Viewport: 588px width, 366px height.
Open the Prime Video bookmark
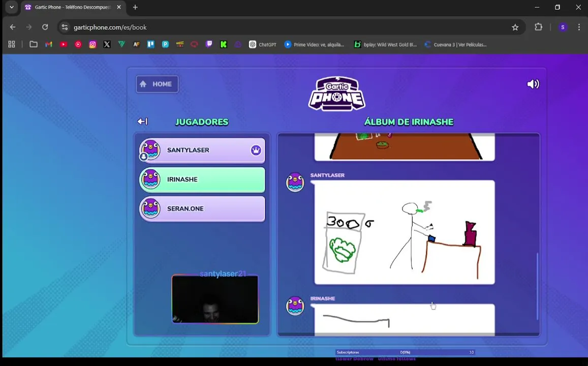[314, 44]
